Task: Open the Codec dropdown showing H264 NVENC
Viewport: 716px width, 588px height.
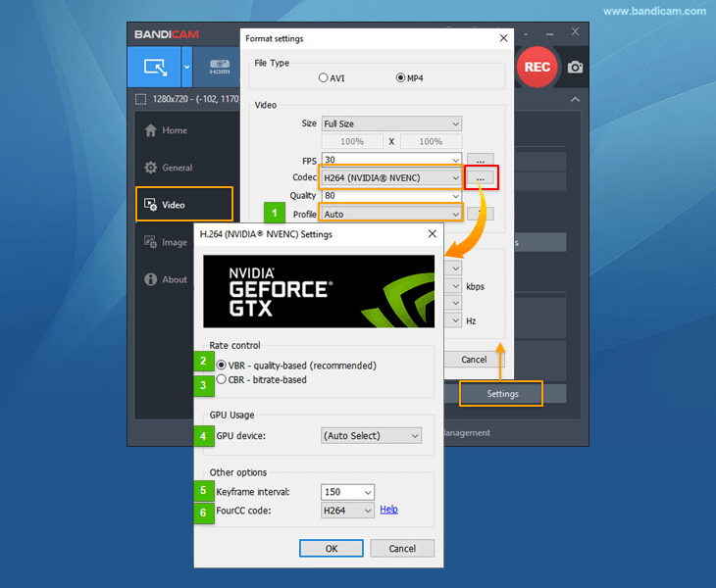Action: 391,177
